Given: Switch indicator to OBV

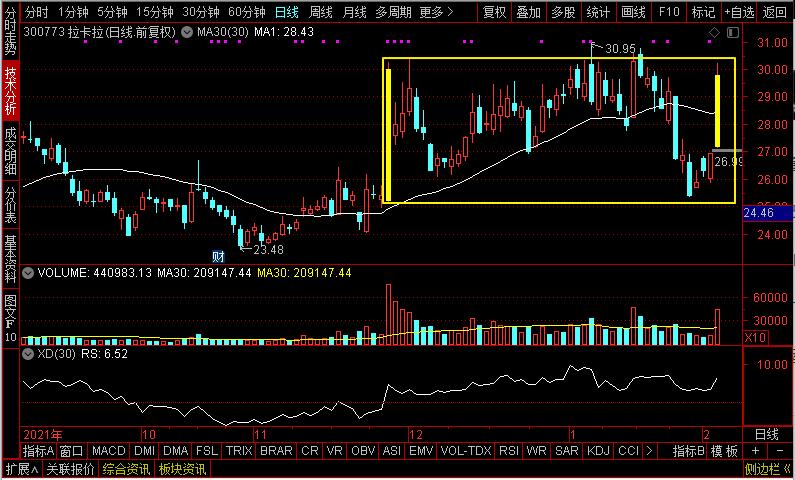Looking at the screenshot, I should [363, 451].
